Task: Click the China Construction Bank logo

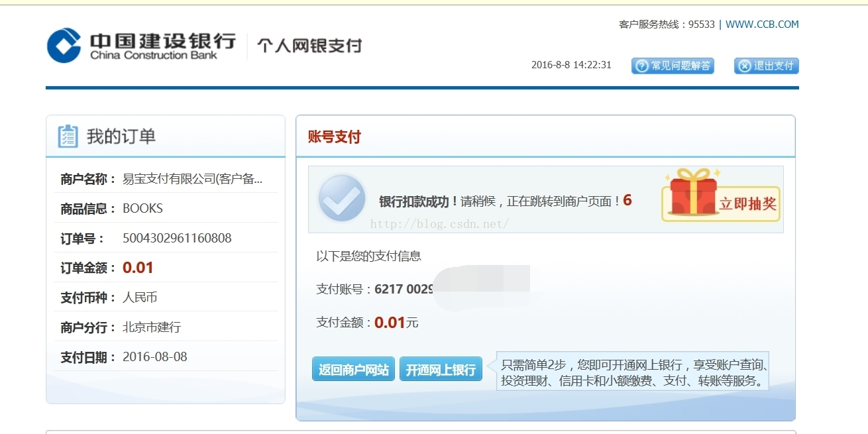Action: click(141, 45)
